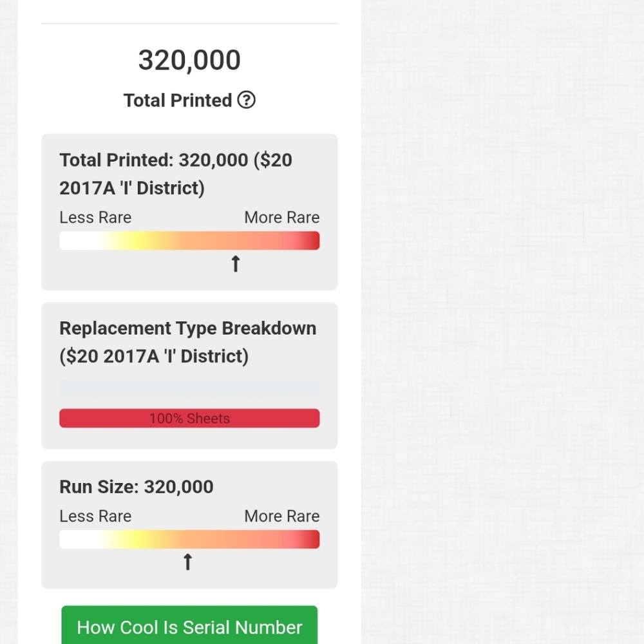Click the large 320,000 number at top
This screenshot has width=644, height=644.
pyautogui.click(x=189, y=60)
